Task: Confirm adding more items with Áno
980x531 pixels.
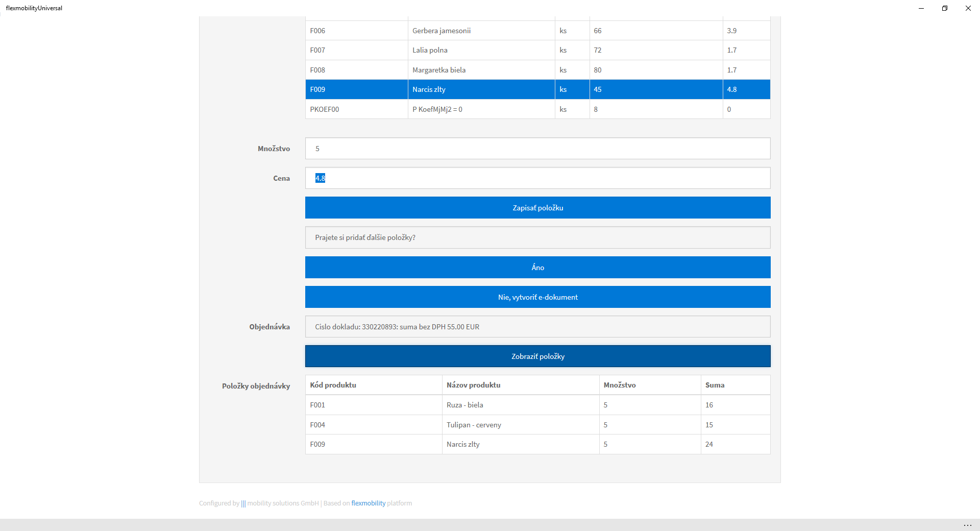Action: tap(537, 268)
